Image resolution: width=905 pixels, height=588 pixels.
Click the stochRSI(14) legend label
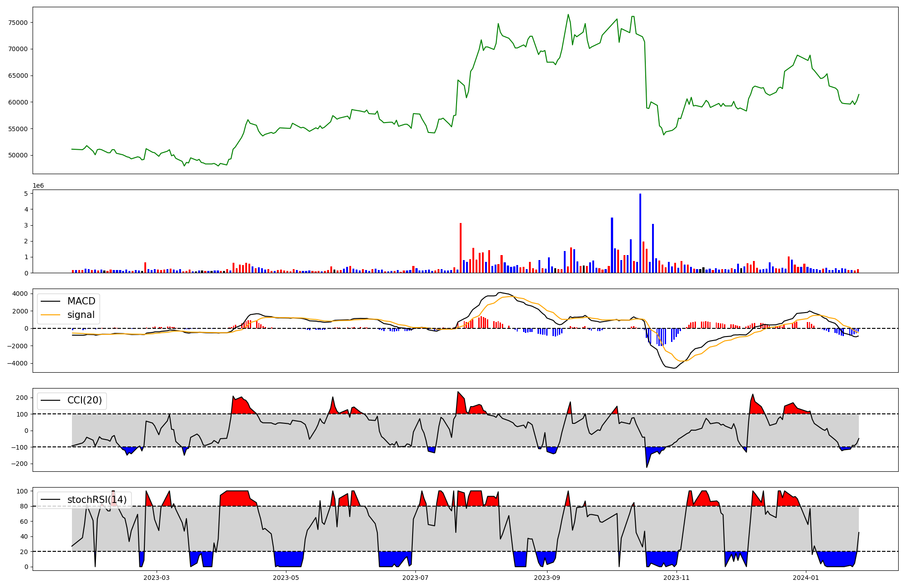pyautogui.click(x=97, y=500)
